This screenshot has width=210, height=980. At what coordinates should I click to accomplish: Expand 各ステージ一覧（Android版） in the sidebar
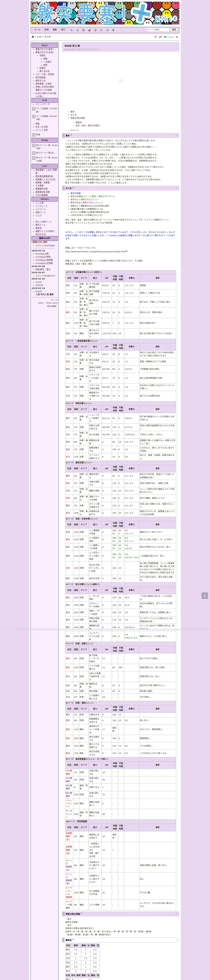(x=34, y=158)
